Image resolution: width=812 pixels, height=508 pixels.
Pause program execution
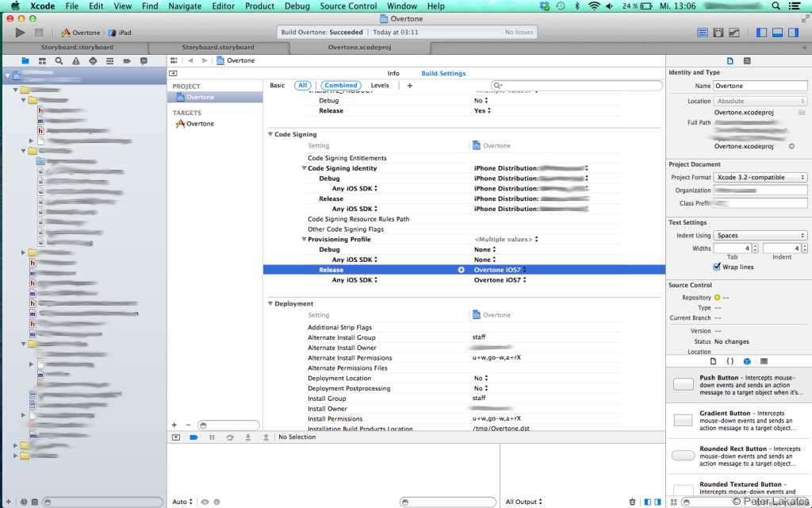212,437
